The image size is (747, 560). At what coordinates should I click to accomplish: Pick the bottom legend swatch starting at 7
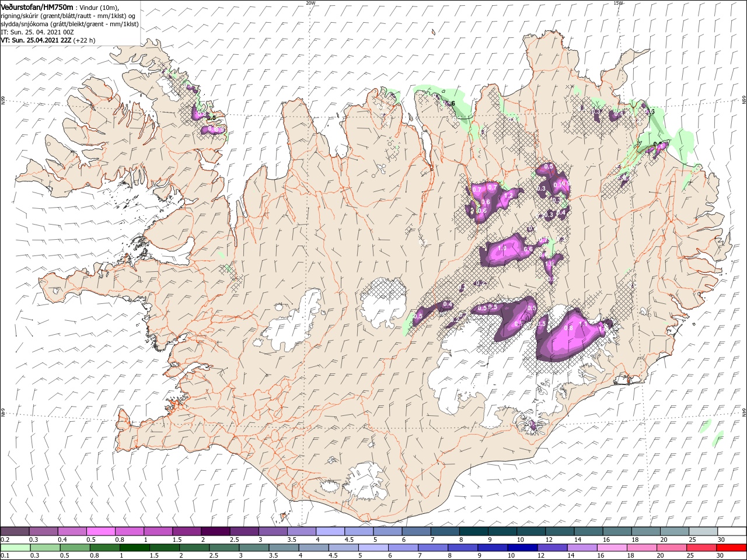[432, 548]
